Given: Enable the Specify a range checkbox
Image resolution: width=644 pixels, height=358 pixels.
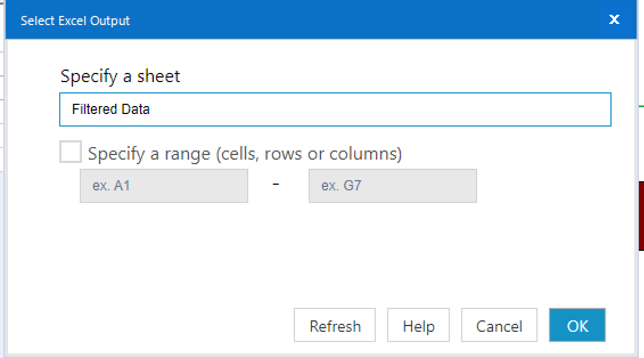Looking at the screenshot, I should (71, 153).
